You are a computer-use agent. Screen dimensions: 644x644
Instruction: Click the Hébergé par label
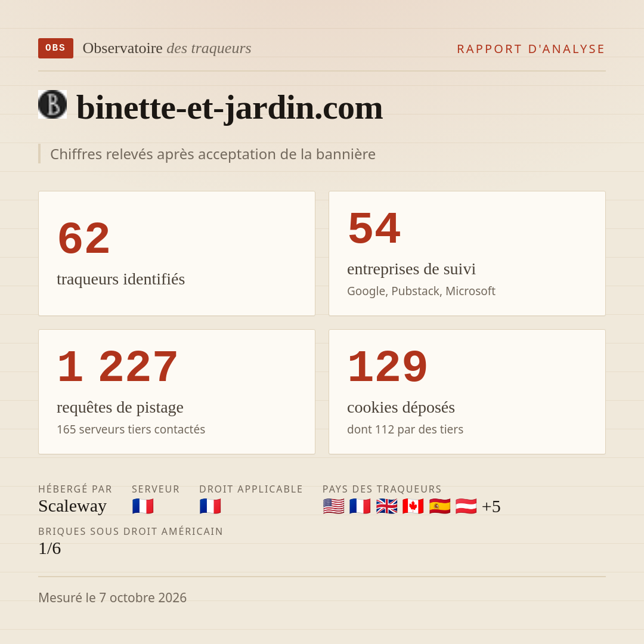click(75, 489)
